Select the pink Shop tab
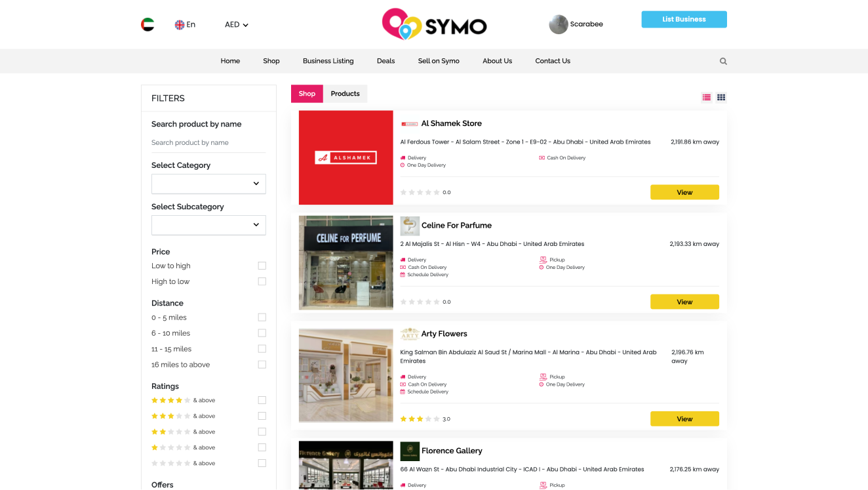 coord(307,94)
